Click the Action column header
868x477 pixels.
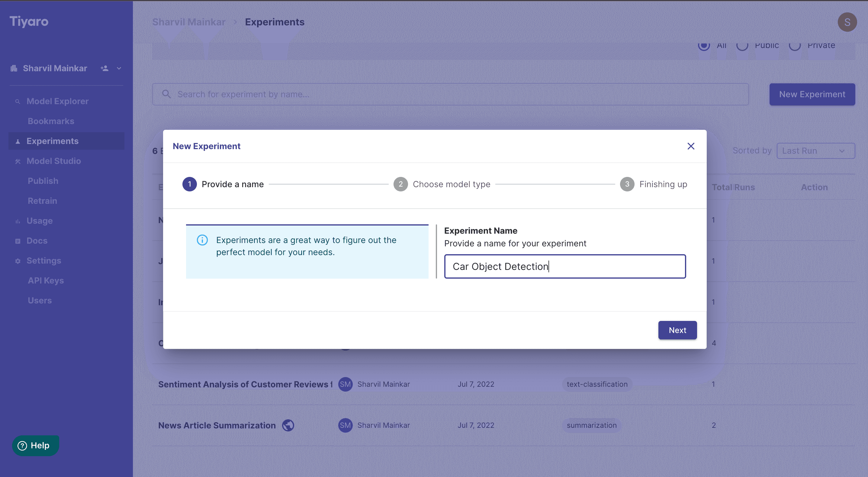814,187
